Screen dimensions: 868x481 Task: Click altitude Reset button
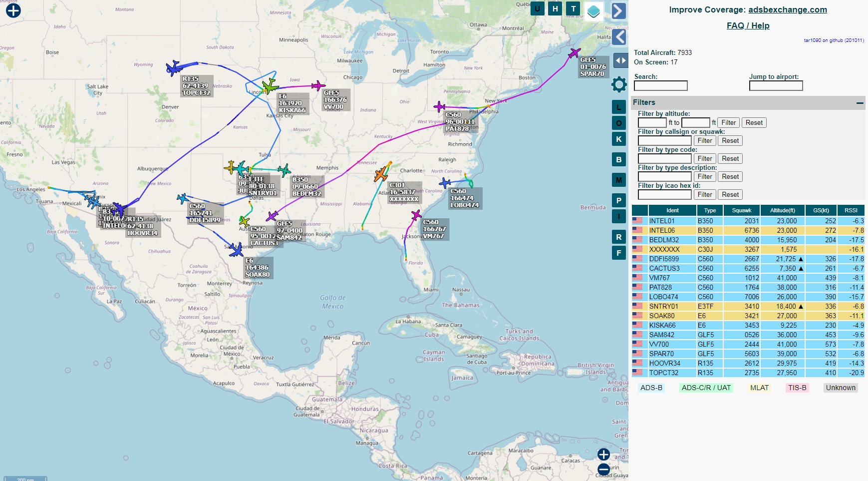click(x=754, y=122)
